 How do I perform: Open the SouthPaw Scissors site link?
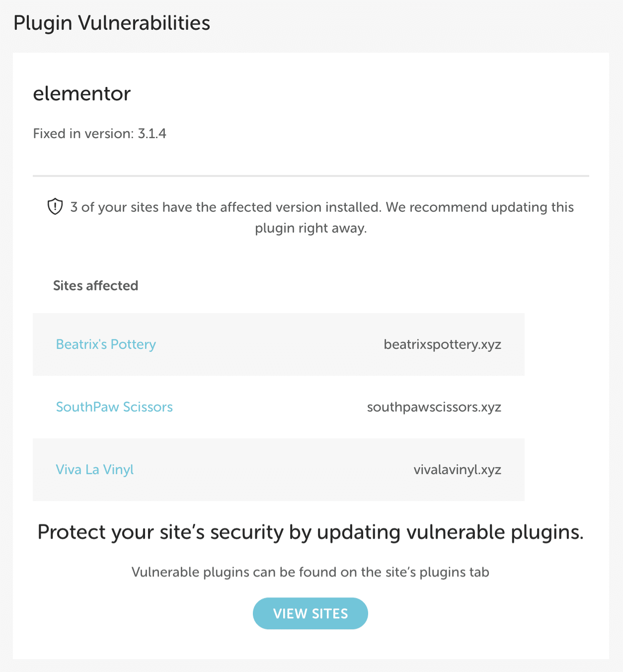[x=114, y=407]
